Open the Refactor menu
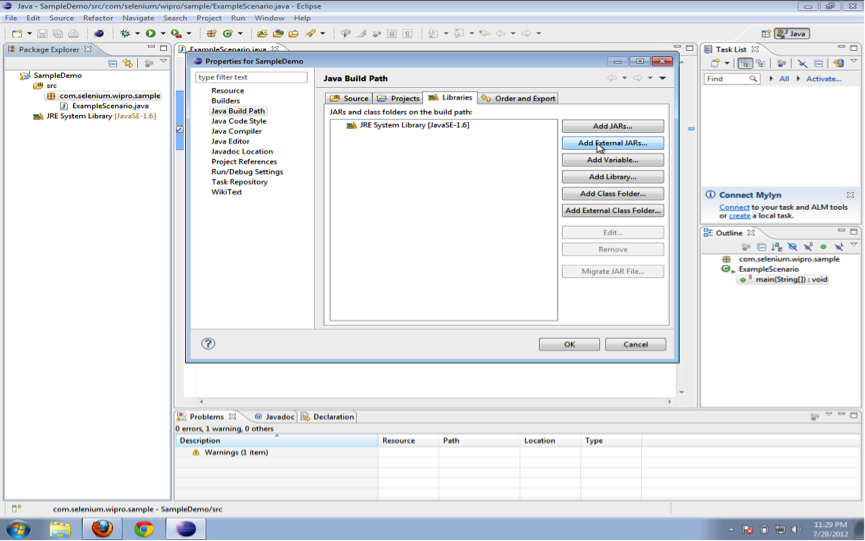 coord(98,18)
